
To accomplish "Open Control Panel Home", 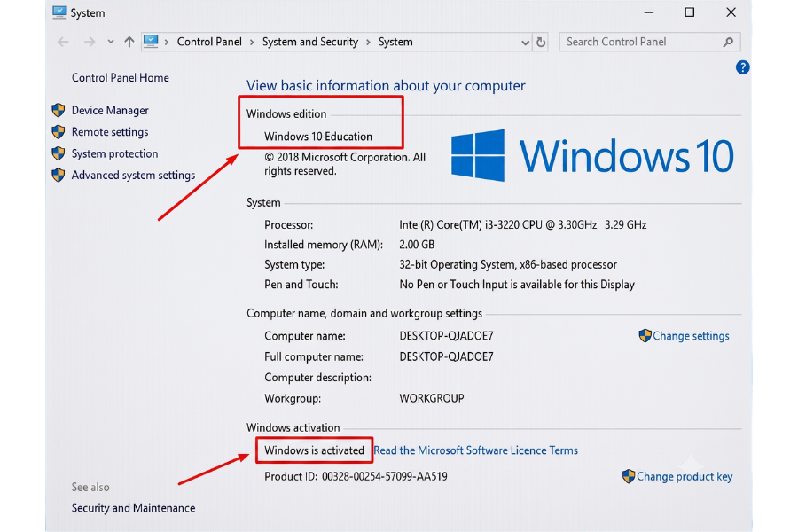I will coord(120,78).
